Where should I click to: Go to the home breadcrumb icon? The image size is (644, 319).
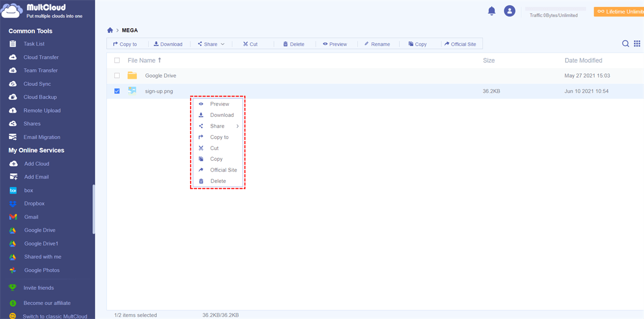pyautogui.click(x=110, y=31)
